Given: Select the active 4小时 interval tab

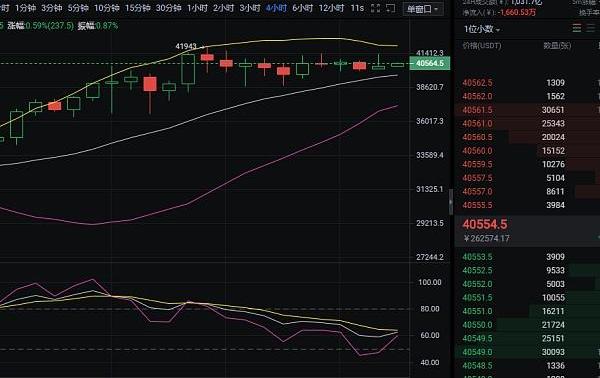Looking at the screenshot, I should 276,8.
